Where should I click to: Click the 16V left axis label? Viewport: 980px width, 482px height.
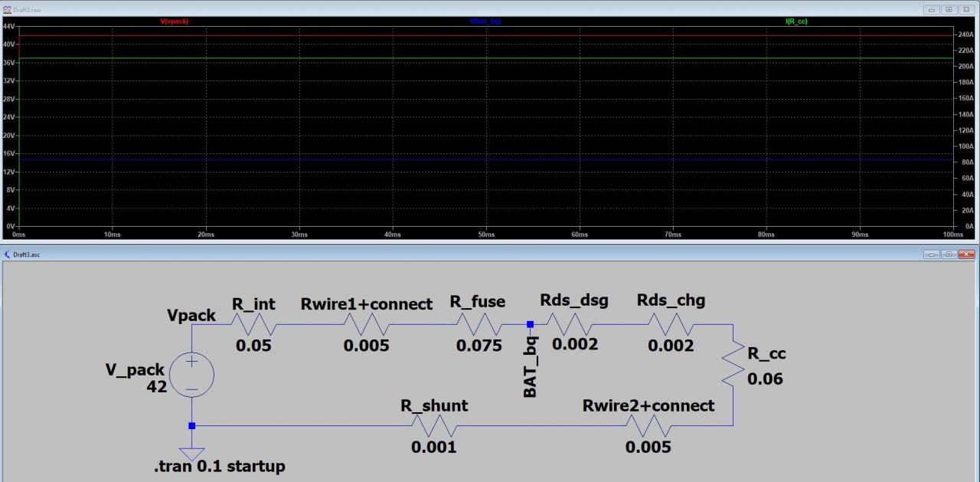pos(9,153)
